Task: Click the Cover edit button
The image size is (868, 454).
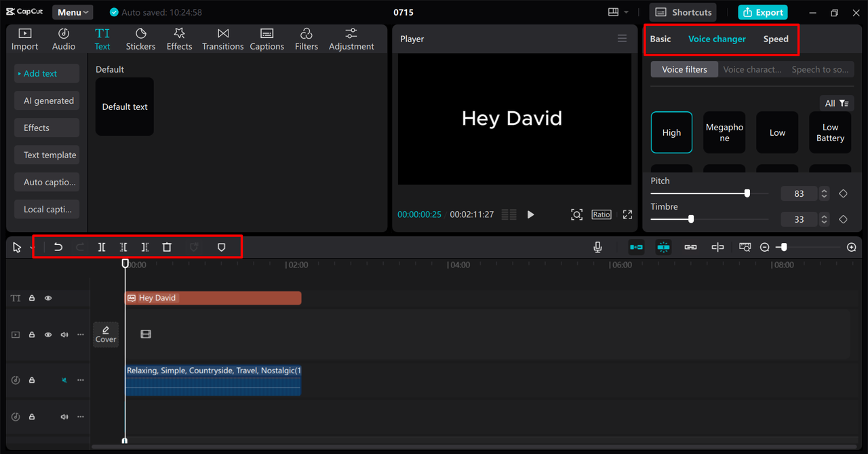Action: coord(106,335)
